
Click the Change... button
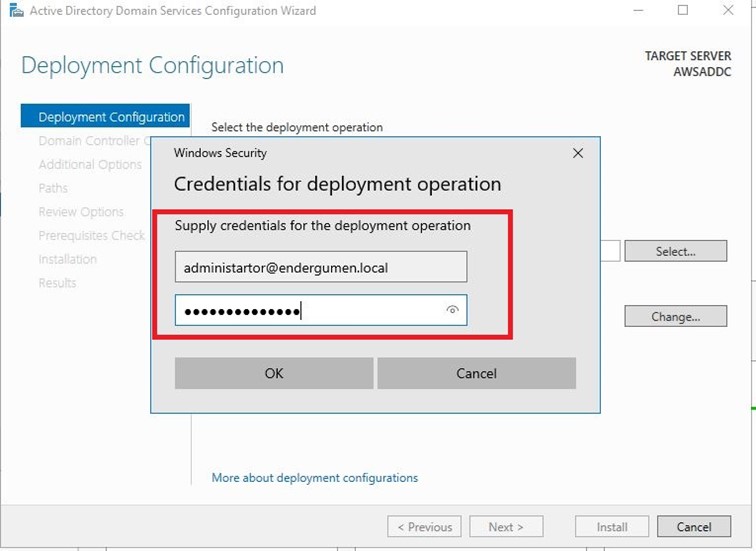[675, 316]
